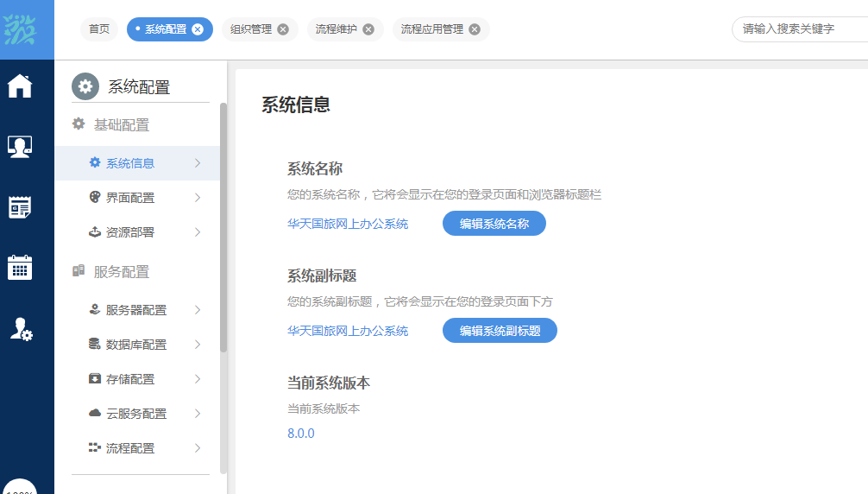Viewport: 868px width, 494px height.
Task: Click the version number 8.0.0
Action: [300, 433]
